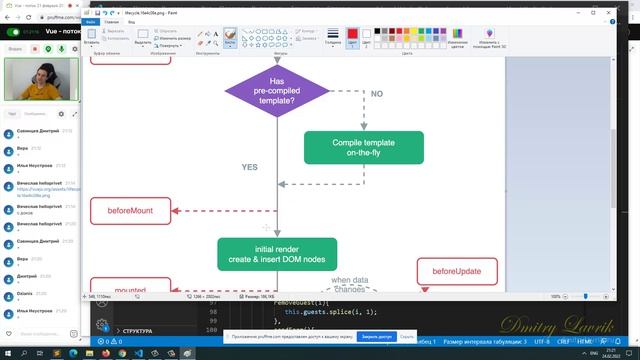Open the Rotate dropdown in Image group
This screenshot has height=360, width=640.
168,46
